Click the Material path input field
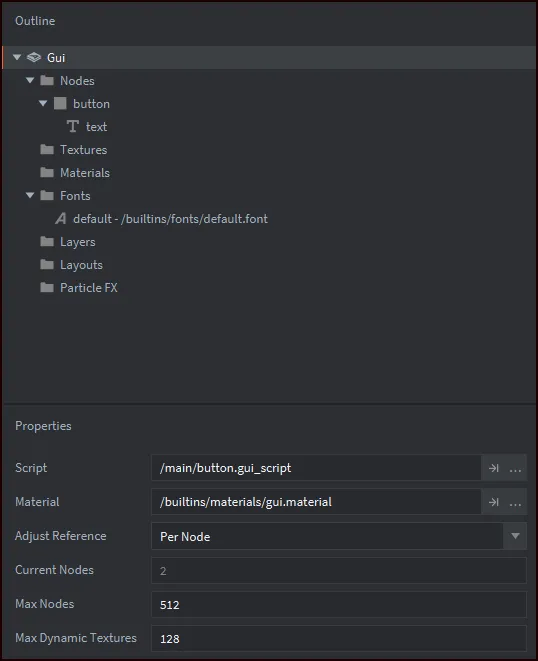Image resolution: width=538 pixels, height=661 pixels. [316, 502]
